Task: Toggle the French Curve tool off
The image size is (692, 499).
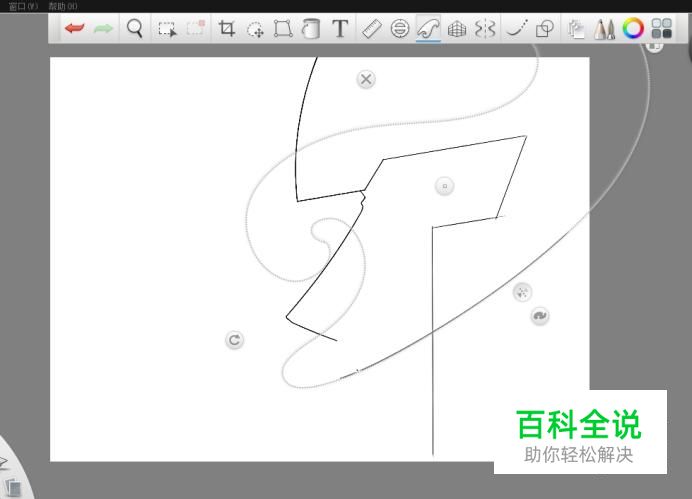Action: [428, 29]
